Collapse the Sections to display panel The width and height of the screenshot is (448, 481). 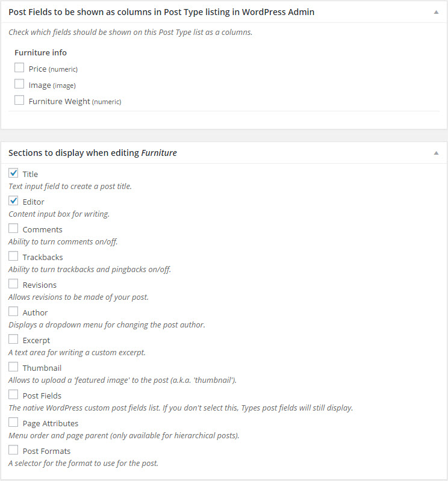[436, 153]
